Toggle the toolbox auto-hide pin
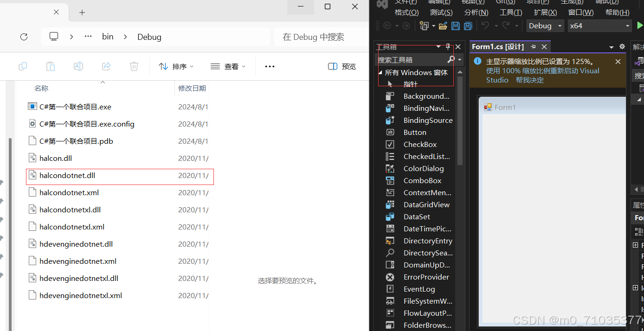The image size is (644, 331). coord(448,47)
